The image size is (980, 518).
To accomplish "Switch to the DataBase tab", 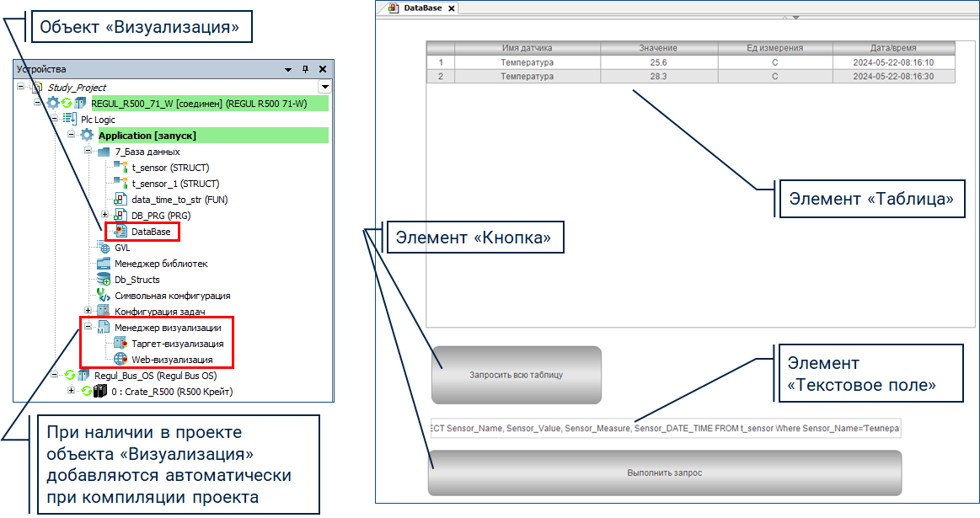I will [x=421, y=8].
